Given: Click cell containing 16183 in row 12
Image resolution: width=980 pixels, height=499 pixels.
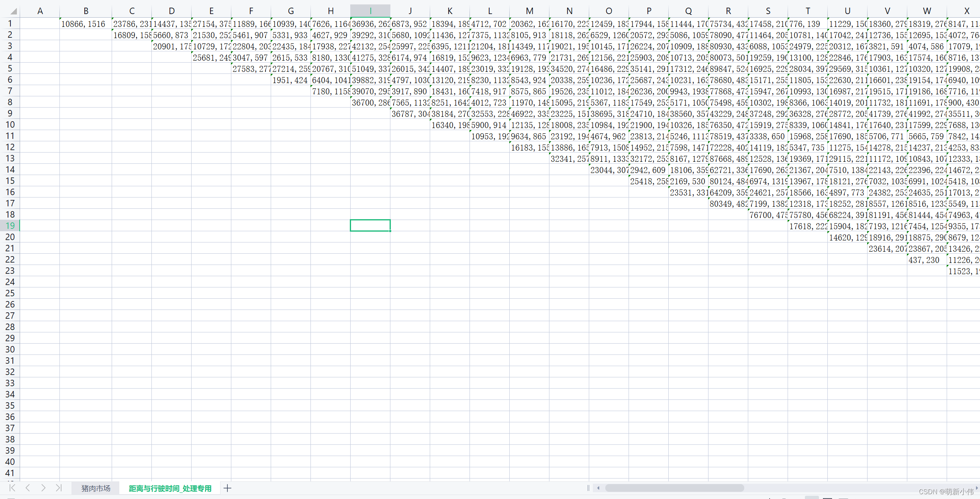Looking at the screenshot, I should click(x=529, y=147).
